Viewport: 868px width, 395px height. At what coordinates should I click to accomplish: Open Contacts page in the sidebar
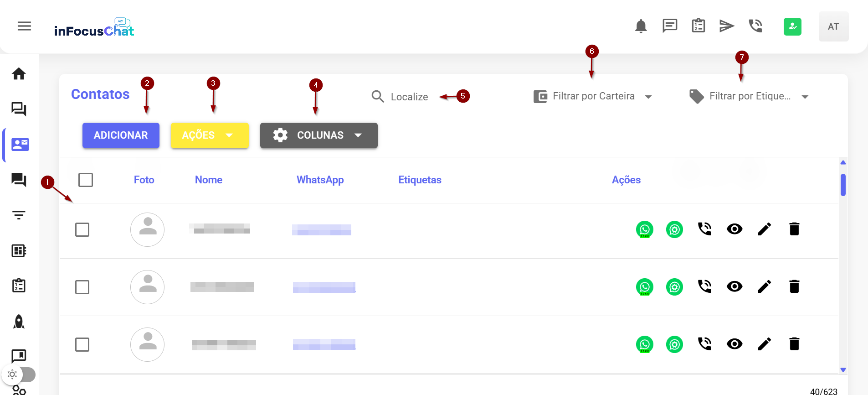(20, 145)
